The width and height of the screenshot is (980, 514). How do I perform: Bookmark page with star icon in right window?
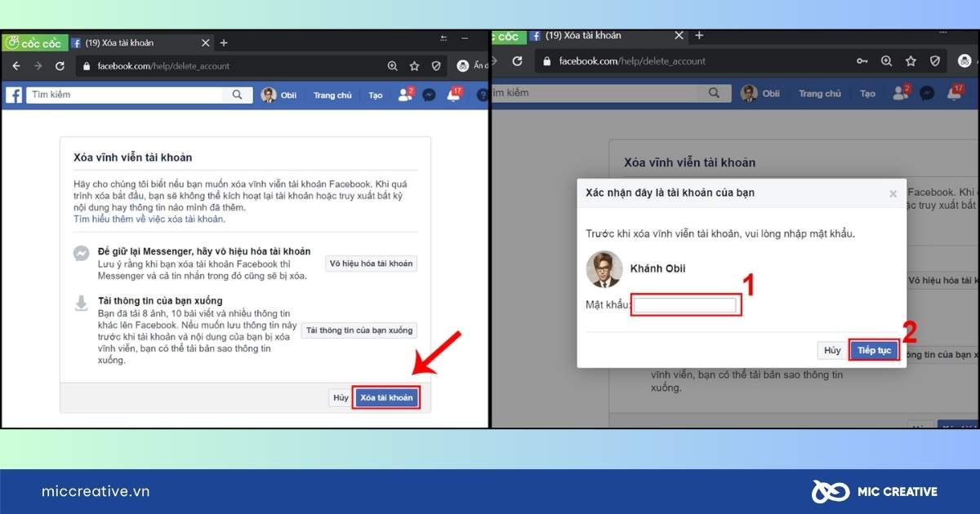(911, 61)
